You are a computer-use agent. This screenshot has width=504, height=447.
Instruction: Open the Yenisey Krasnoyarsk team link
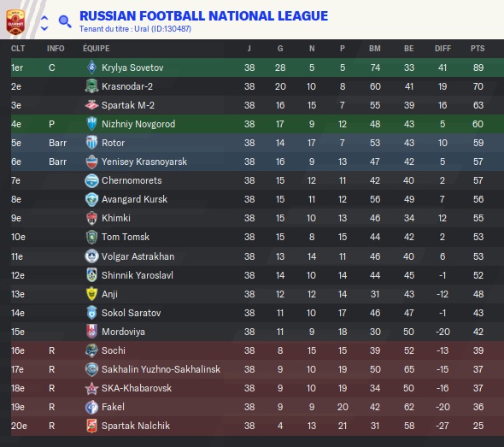(x=144, y=162)
